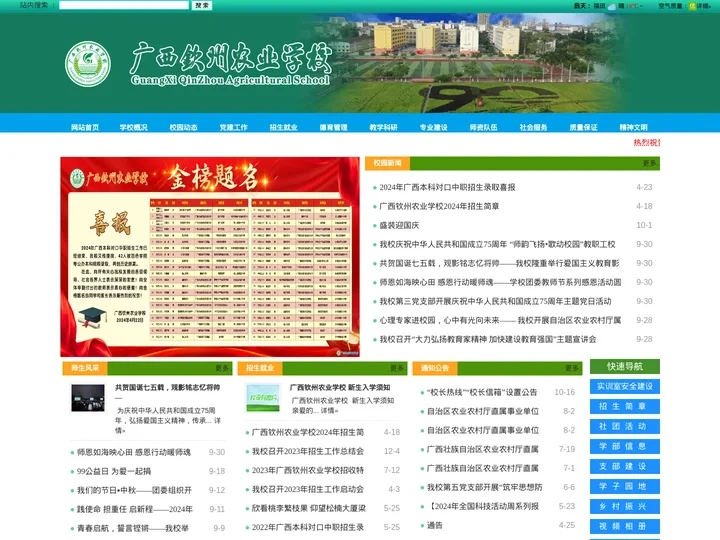This screenshot has width=720, height=540.
Task: Click 视频相册 quick nav button
Action: click(624, 526)
